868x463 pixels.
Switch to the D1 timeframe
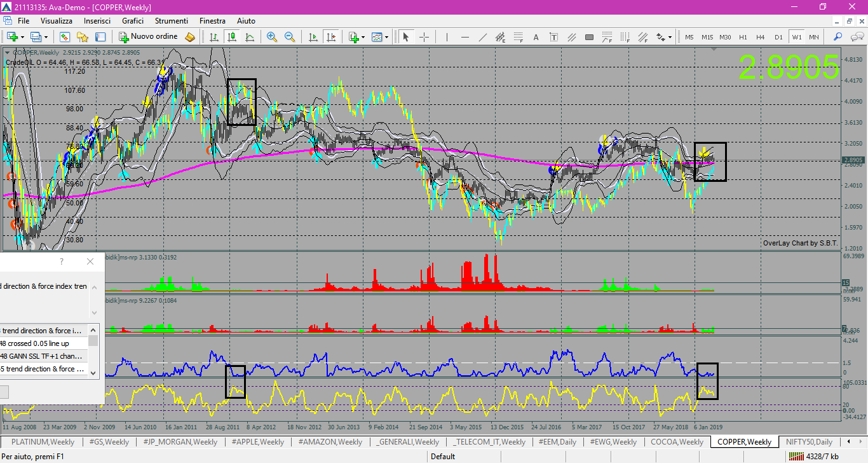click(x=778, y=37)
